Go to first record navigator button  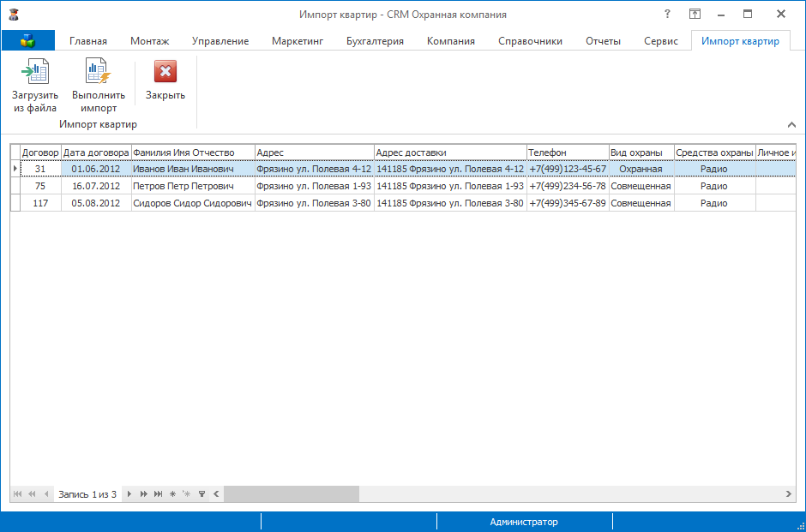[17, 494]
